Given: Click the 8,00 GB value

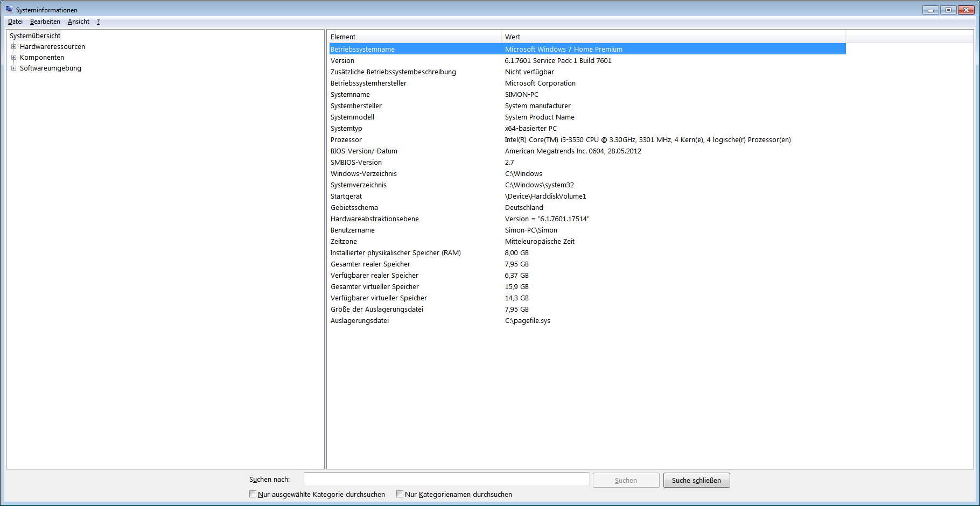Looking at the screenshot, I should (x=517, y=252).
